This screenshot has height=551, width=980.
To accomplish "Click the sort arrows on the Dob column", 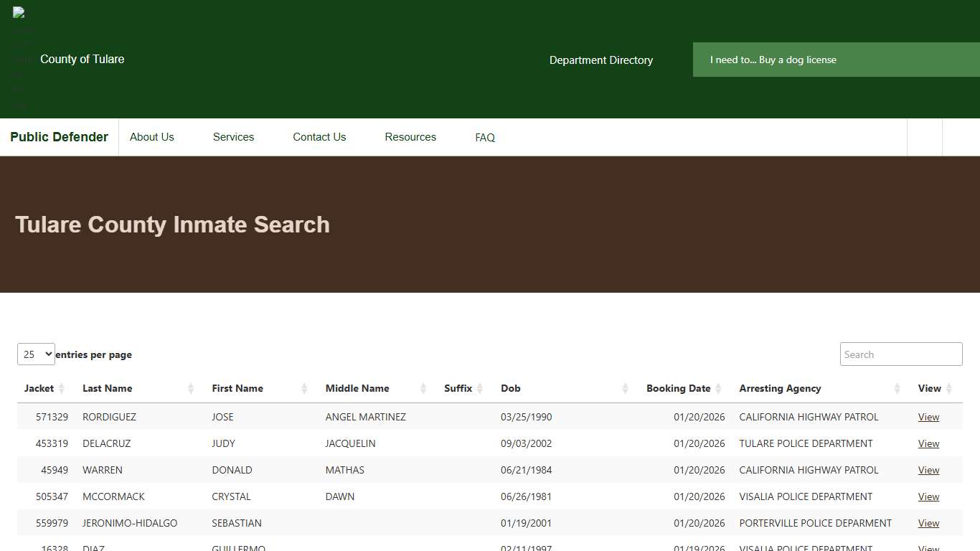I will (x=625, y=388).
